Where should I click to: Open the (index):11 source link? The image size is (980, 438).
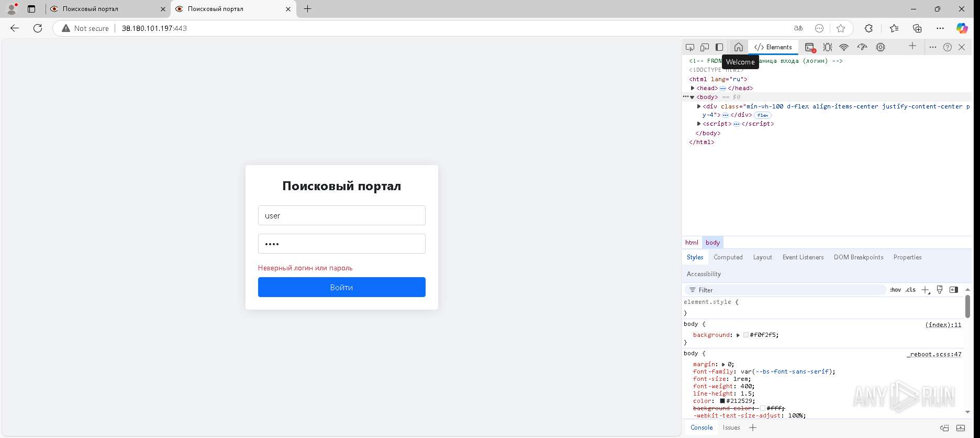click(x=943, y=325)
